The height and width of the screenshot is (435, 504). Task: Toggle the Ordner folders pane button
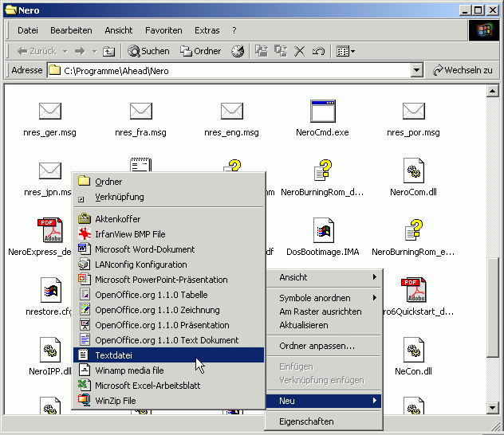pyautogui.click(x=201, y=51)
